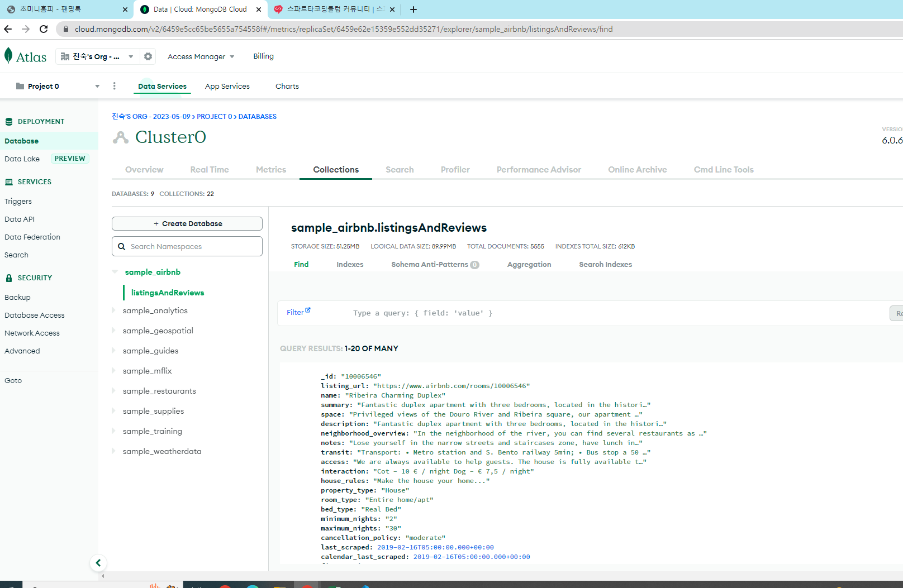Screen dimensions: 903x588
Task: Open Database Access in the sidebar
Action: point(35,315)
